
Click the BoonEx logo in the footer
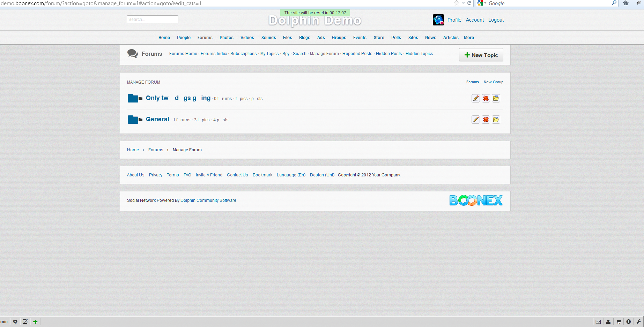tap(476, 200)
